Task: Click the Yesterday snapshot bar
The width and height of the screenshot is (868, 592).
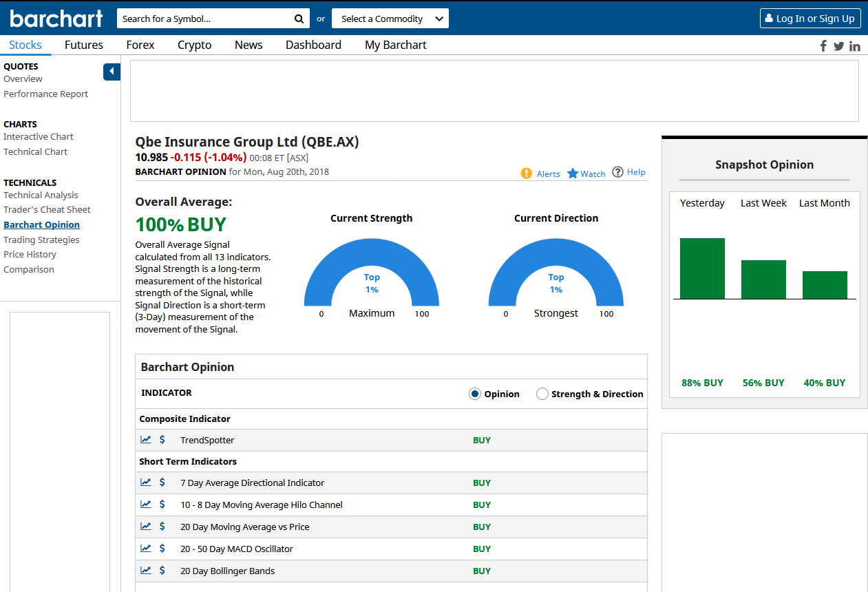Action: [x=702, y=268]
